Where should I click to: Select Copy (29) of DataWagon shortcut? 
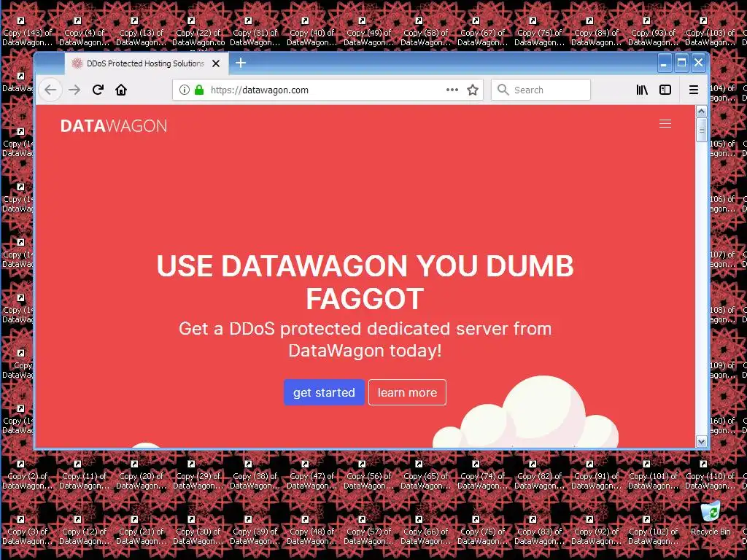click(198, 475)
